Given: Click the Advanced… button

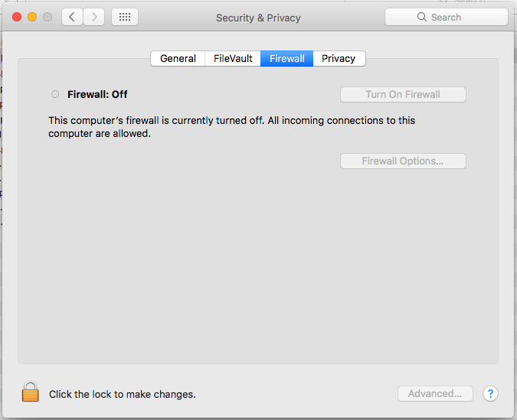Looking at the screenshot, I should [434, 394].
